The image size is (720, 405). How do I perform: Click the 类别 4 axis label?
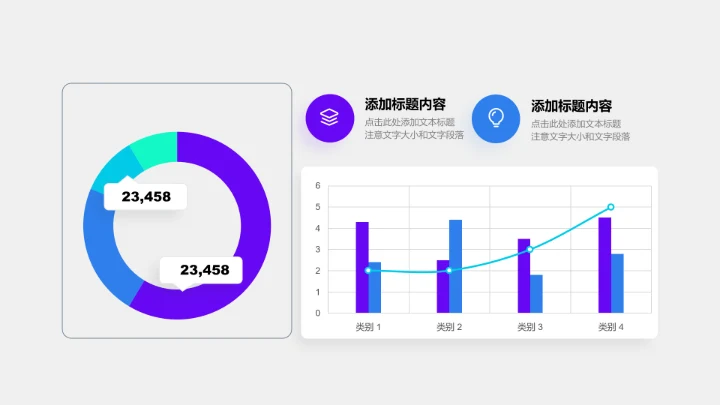(x=611, y=327)
